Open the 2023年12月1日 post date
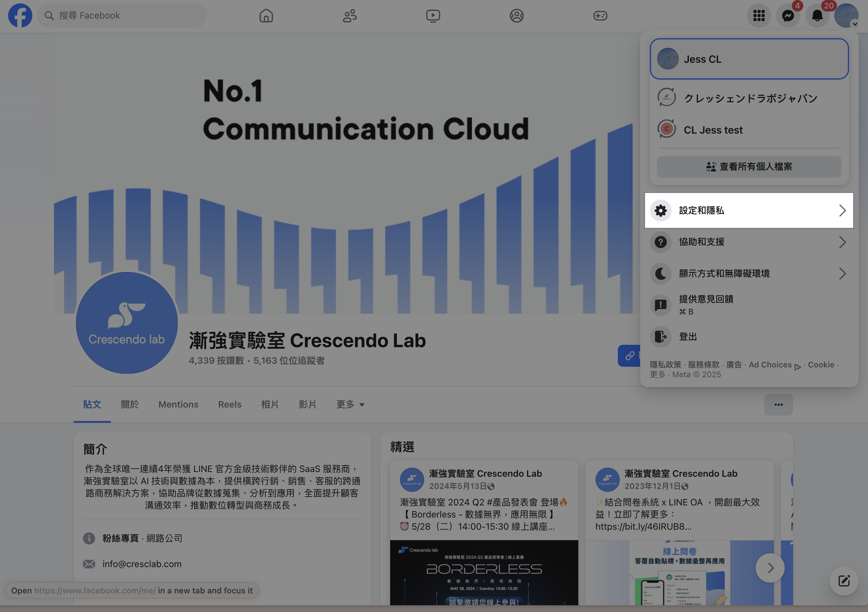Image resolution: width=868 pixels, height=612 pixels. click(653, 486)
